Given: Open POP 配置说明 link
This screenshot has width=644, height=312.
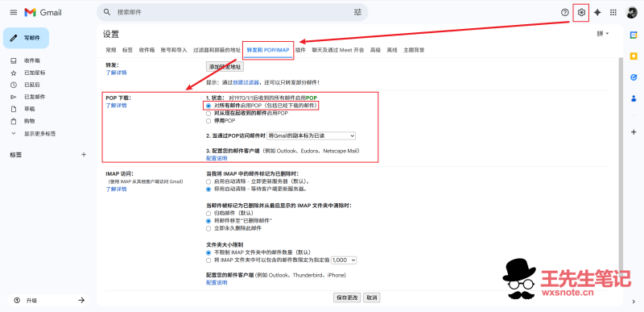Looking at the screenshot, I should click(x=217, y=158).
